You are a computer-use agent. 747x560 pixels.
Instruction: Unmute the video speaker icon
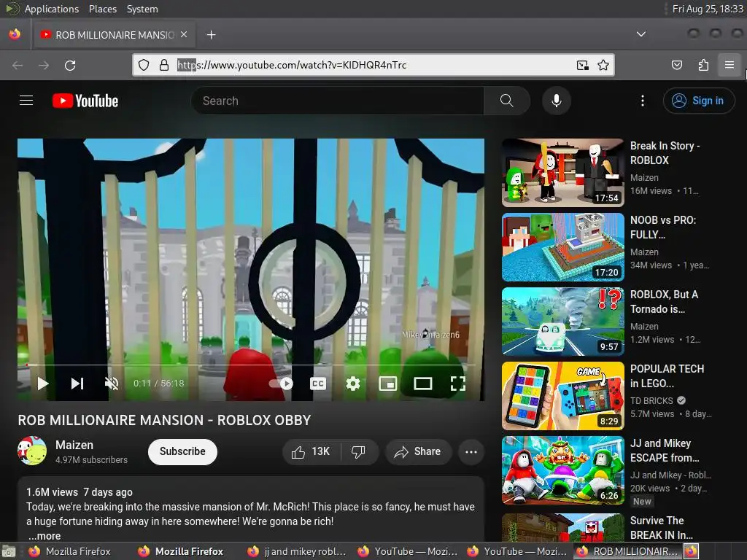[112, 384]
